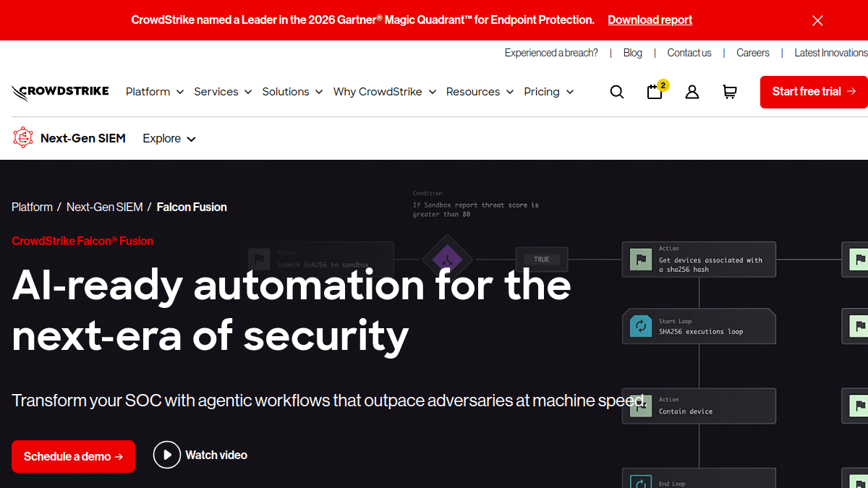The width and height of the screenshot is (868, 488).
Task: Click the Contain device text
Action: coord(686,411)
